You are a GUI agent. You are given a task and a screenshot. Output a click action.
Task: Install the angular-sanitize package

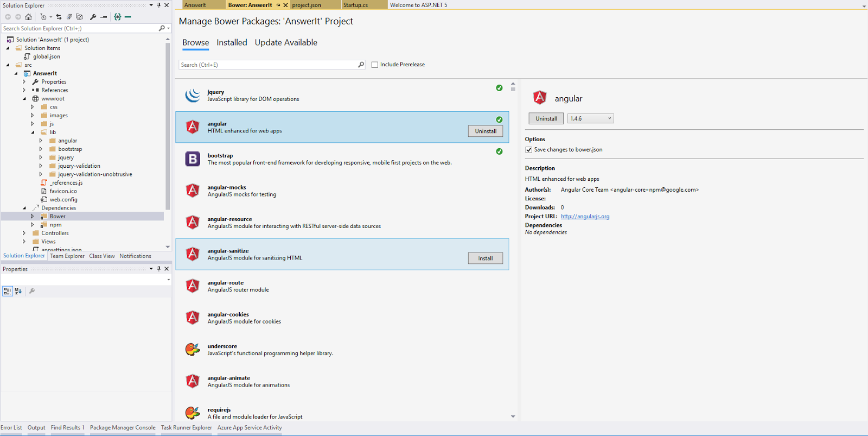[486, 258]
